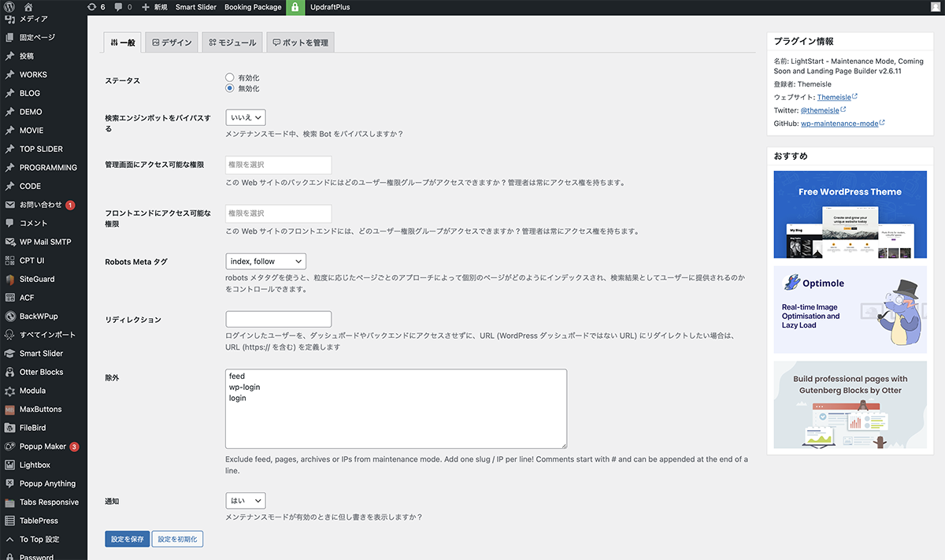This screenshot has width=945, height=560.
Task: Click the updates icon showing 6
Action: coord(92,7)
